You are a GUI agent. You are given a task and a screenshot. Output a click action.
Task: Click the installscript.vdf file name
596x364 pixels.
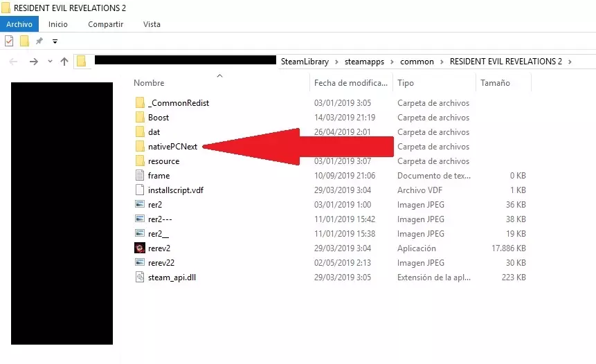[176, 190]
